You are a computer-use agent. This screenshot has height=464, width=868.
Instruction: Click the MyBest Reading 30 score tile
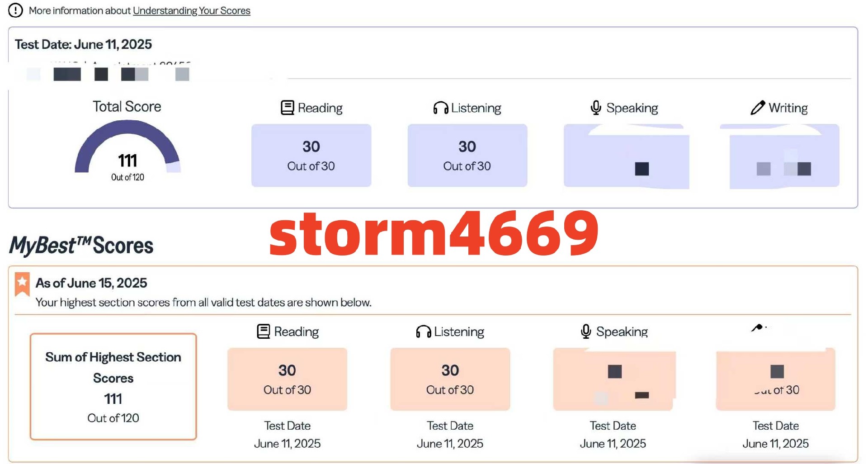[x=287, y=379]
